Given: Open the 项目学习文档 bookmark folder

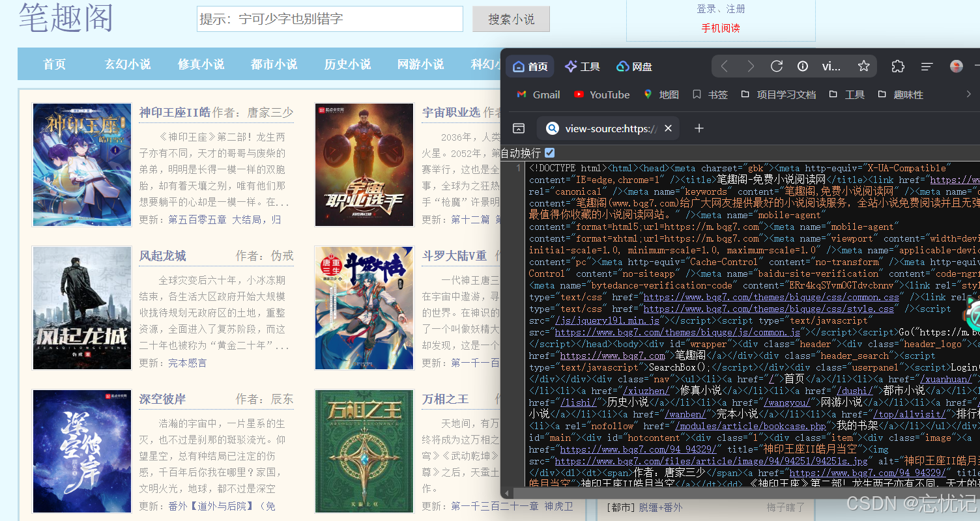Looking at the screenshot, I should coord(779,94).
